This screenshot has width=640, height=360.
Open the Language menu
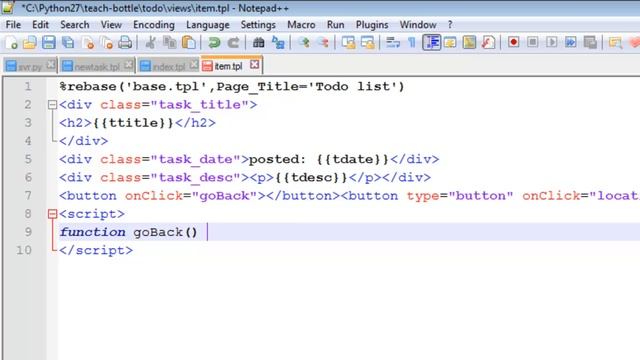[x=208, y=25]
